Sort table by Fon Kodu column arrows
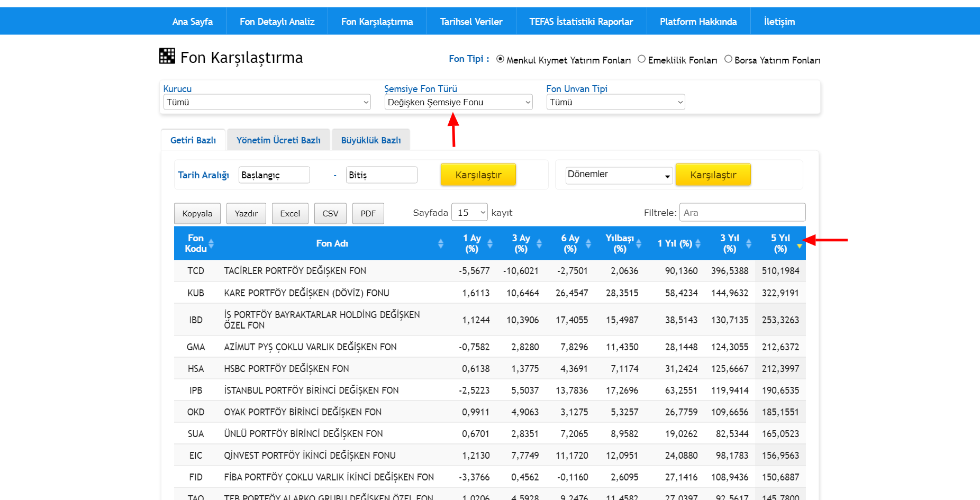 click(211, 243)
